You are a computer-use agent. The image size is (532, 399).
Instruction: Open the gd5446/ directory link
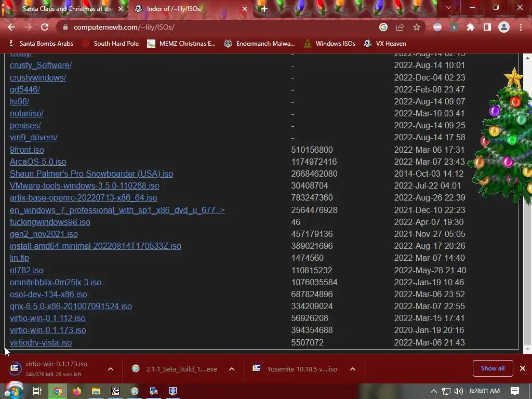tap(25, 89)
